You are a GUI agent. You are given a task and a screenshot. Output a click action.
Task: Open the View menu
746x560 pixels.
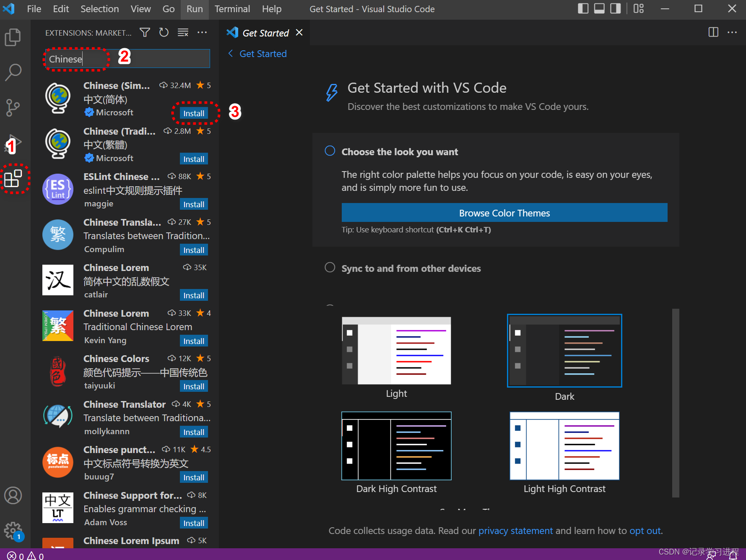[x=140, y=9]
